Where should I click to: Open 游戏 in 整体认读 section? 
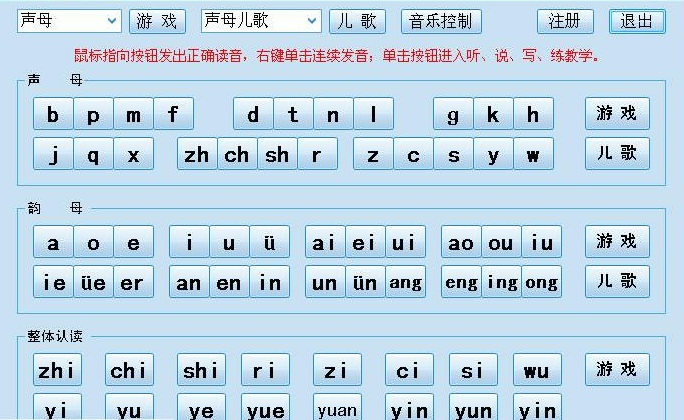click(617, 369)
